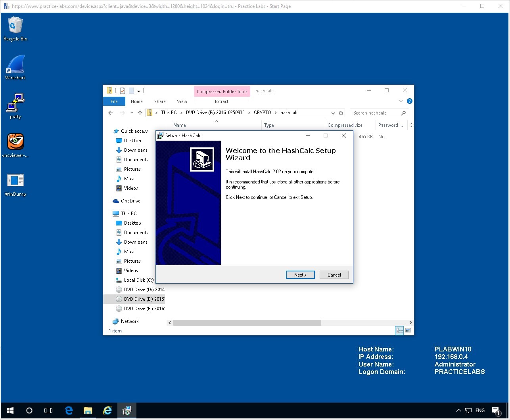Refresh the current folder view
Screen dimensions: 510x420
click(x=341, y=113)
